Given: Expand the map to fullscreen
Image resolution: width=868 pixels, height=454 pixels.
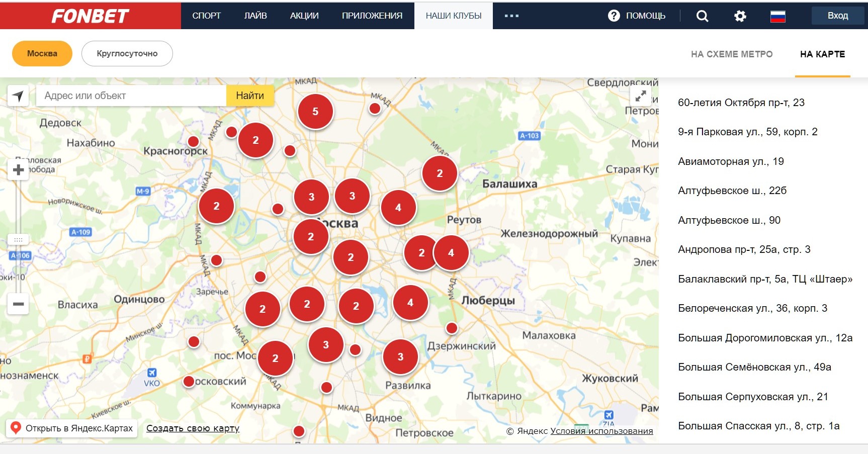Looking at the screenshot, I should tap(641, 96).
